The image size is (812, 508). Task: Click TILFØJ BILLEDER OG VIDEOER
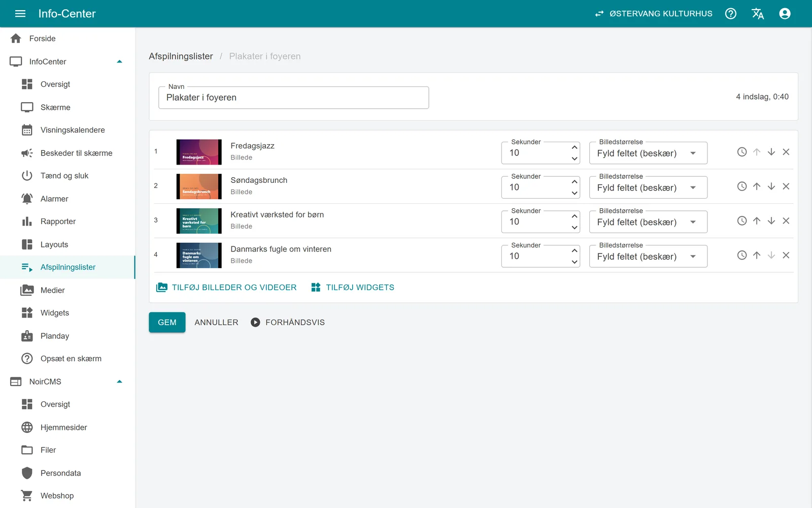pyautogui.click(x=226, y=288)
